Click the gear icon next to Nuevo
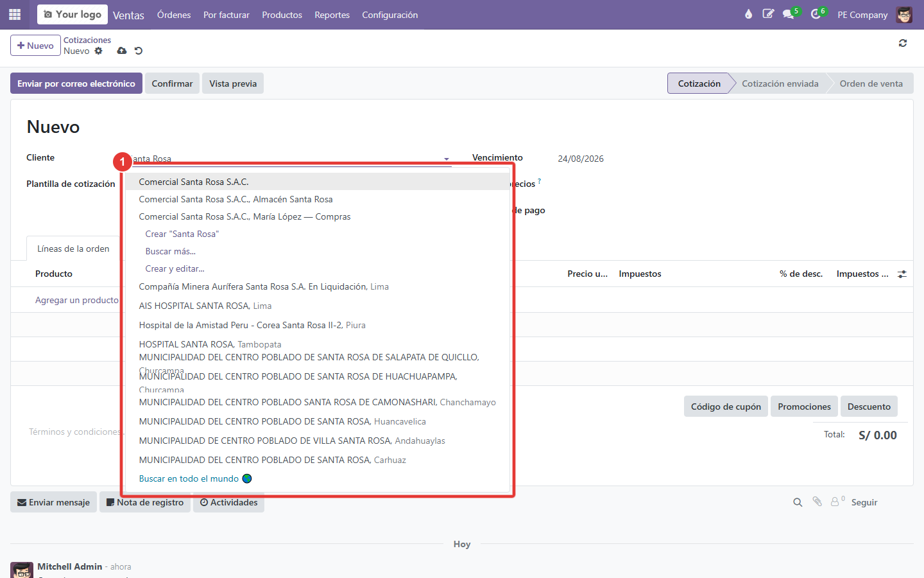Viewport: 924px width, 578px height. coord(98,51)
